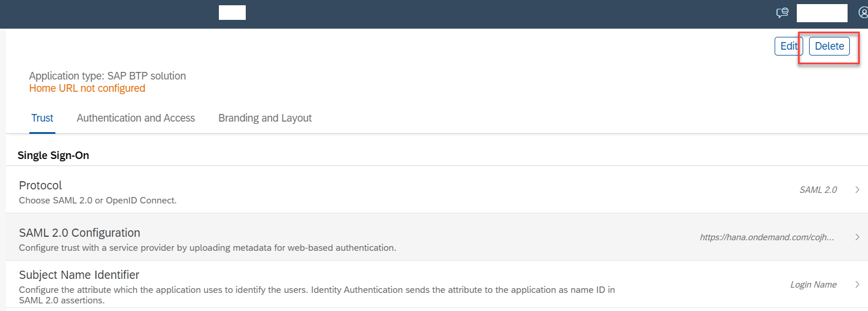Click the white box beside the feedback icon
The image size is (868, 311).
pos(822,13)
